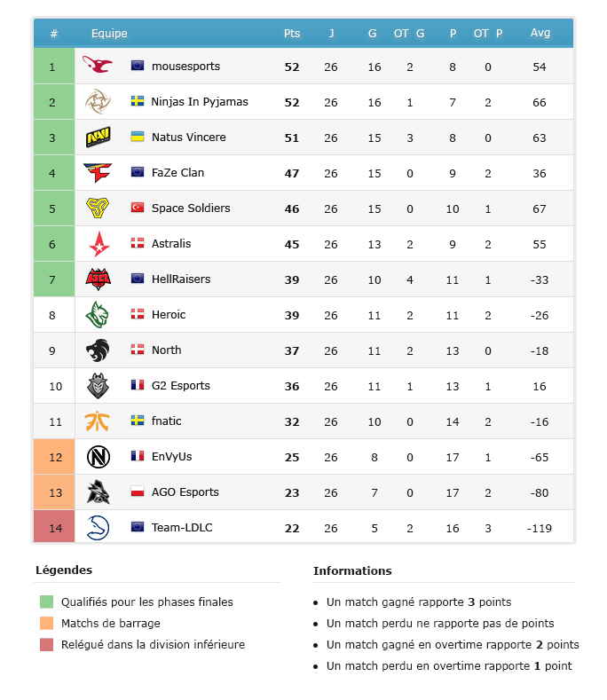Click the Turkish flag beside Space Soldiers
The width and height of the screenshot is (607, 700).
pyautogui.click(x=138, y=208)
